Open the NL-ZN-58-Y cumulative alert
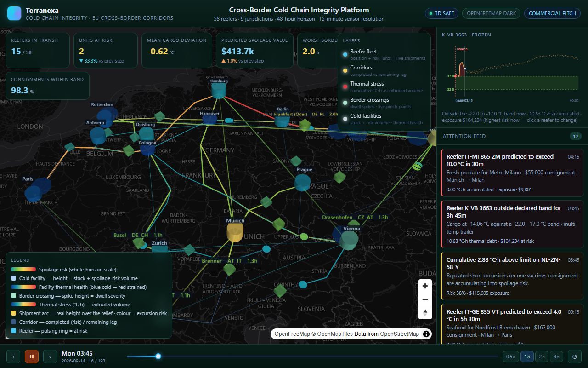 (x=512, y=276)
